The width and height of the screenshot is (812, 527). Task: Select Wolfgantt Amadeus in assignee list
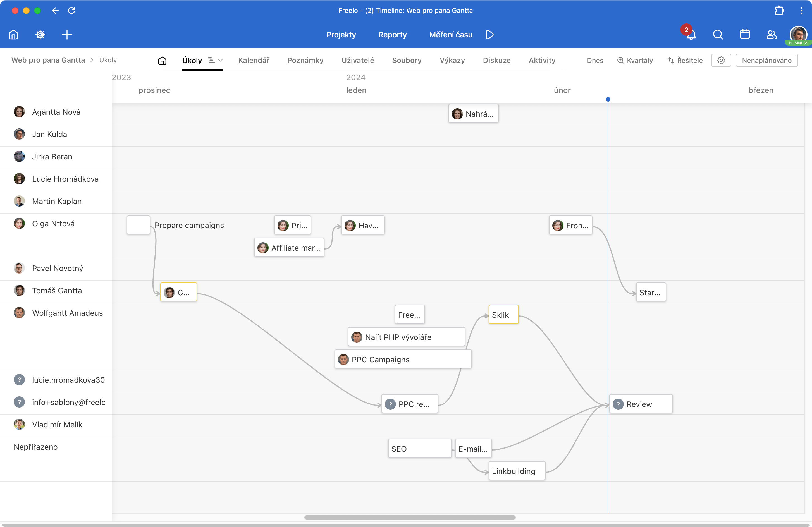(67, 313)
